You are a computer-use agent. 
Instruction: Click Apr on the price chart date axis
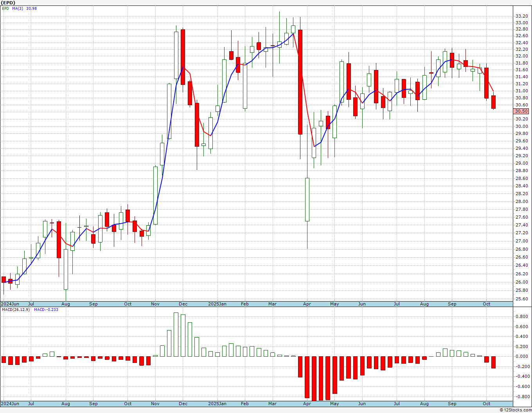pos(307,304)
